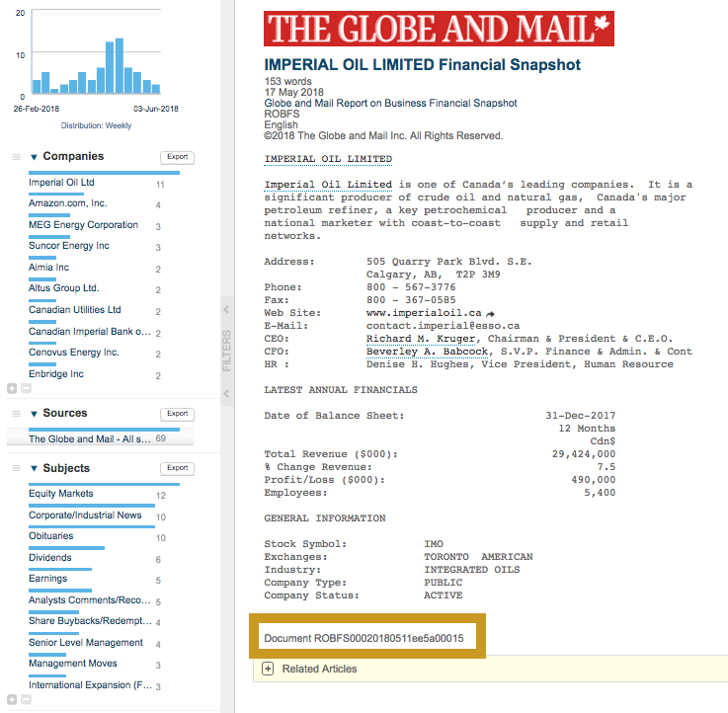
Task: Filter by Senior Level Management subject
Action: click(x=86, y=643)
